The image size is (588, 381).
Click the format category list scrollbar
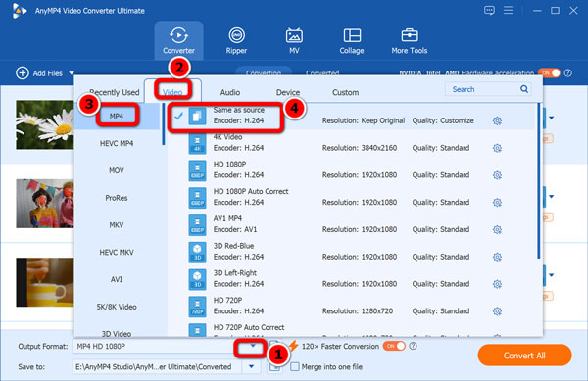(164, 124)
